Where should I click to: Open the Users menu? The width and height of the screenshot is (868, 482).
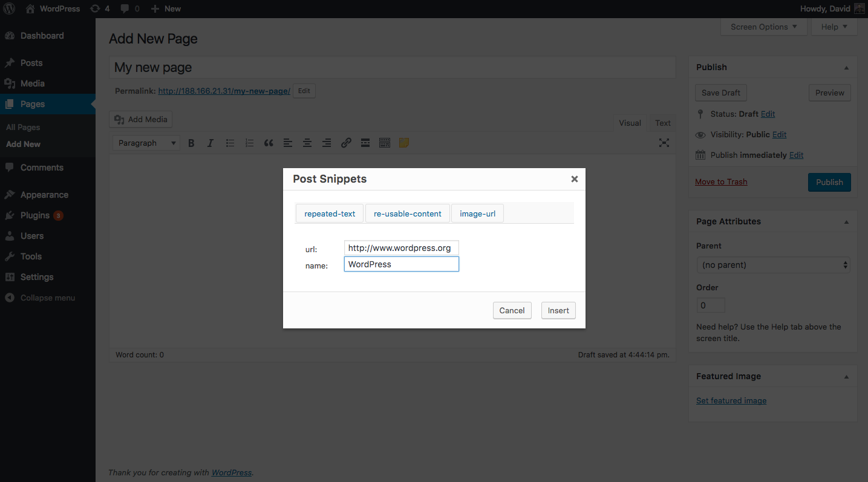coord(47,236)
